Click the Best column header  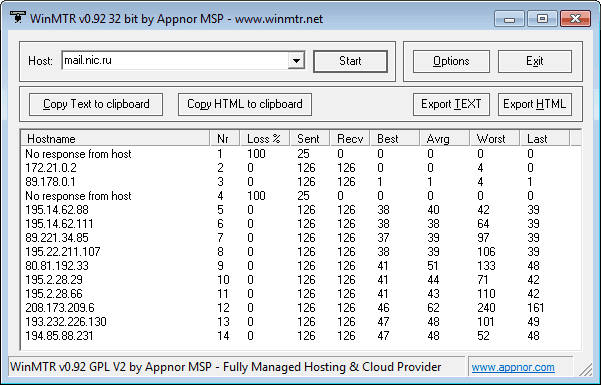[395, 138]
